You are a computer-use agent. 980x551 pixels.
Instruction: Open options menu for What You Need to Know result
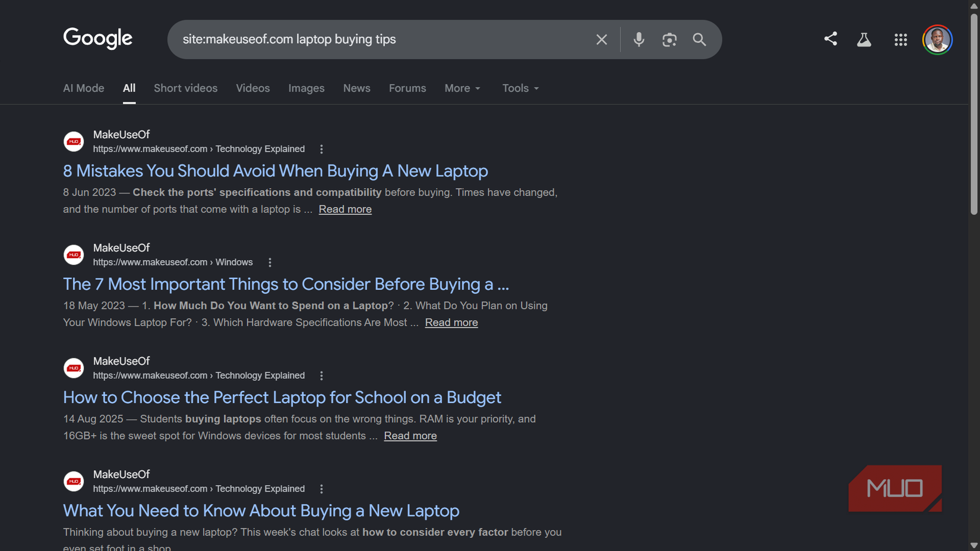321,489
